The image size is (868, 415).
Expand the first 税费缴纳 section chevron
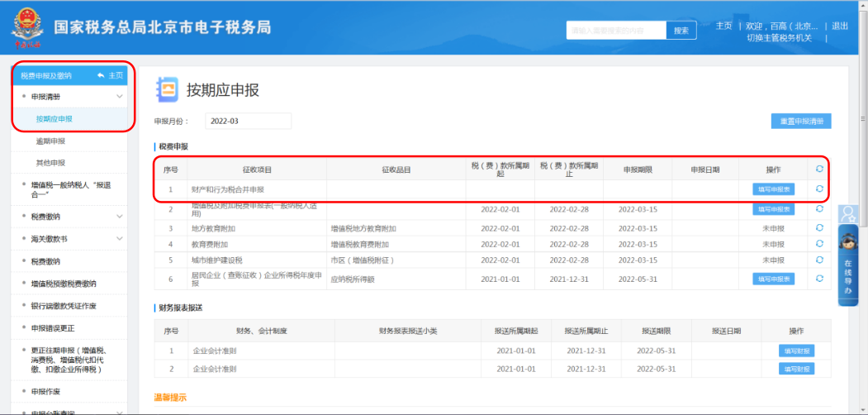pyautogui.click(x=120, y=216)
